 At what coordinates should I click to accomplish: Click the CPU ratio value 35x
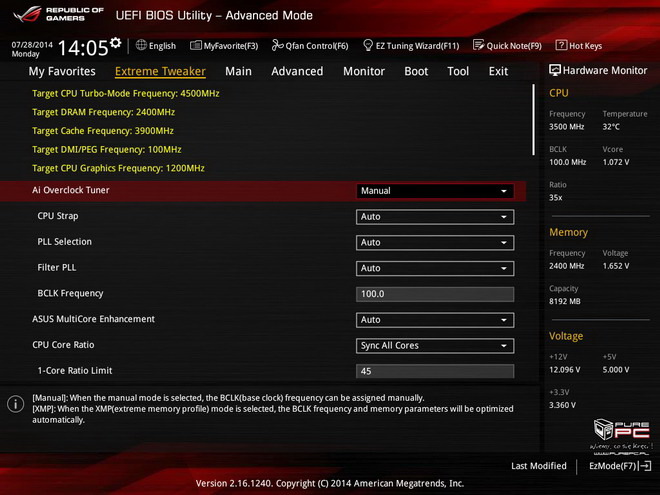pos(556,198)
